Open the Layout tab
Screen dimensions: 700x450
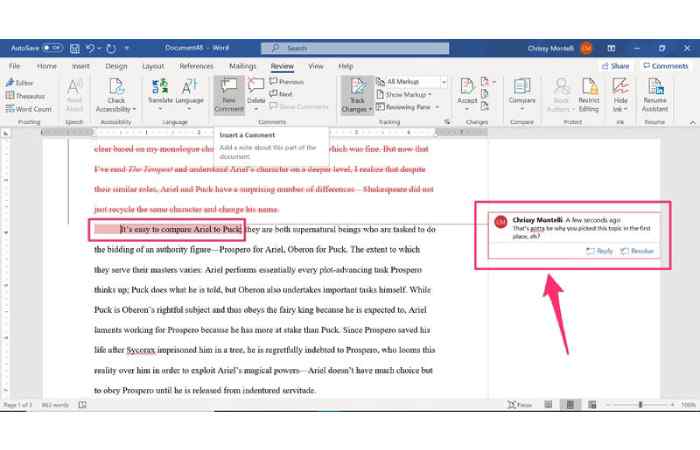[153, 66]
